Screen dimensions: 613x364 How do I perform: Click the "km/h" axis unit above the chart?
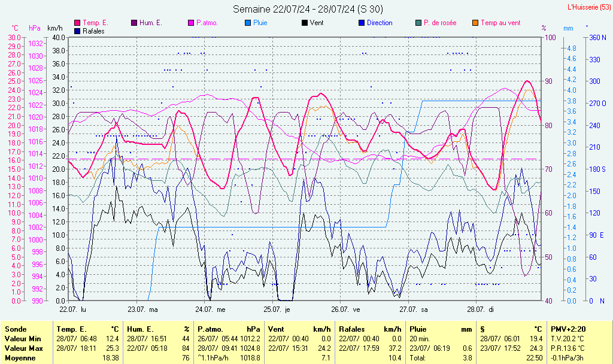(55, 28)
